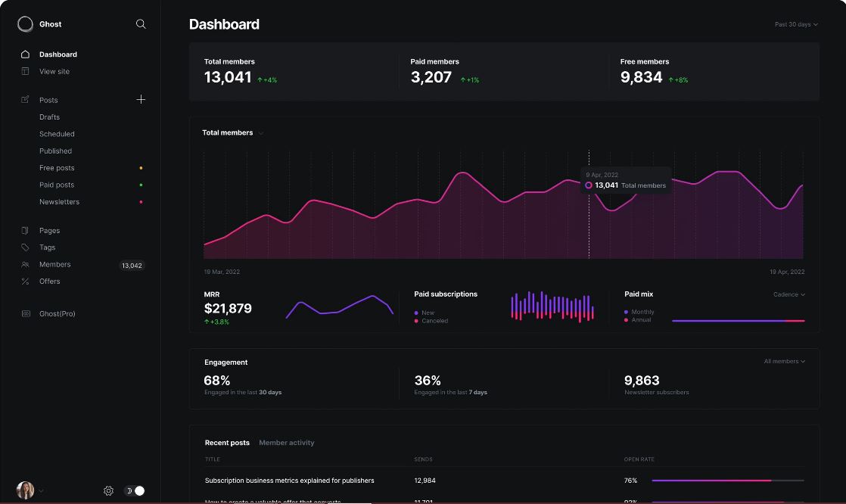
Task: Open Newsletters view
Action: 59,202
